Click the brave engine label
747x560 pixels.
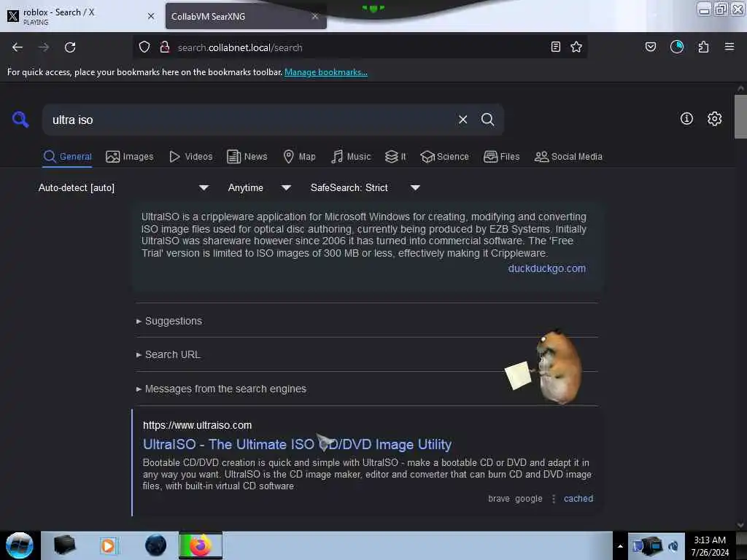pos(499,499)
